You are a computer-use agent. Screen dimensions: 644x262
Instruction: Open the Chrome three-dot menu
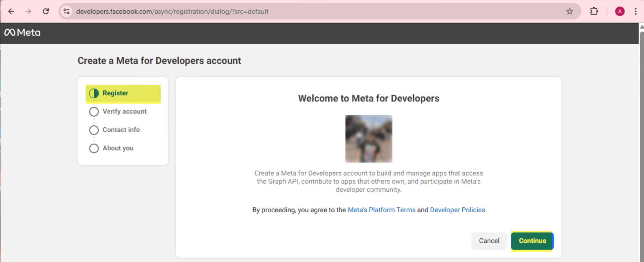click(x=636, y=11)
